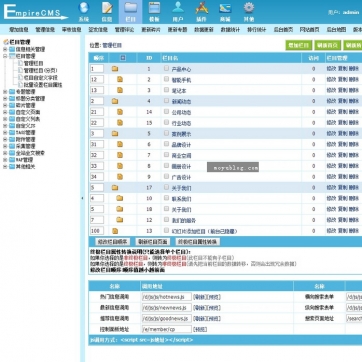362x362 pixels.
Task: Tick the checkbox for 公司动态
Action: tap(166, 112)
